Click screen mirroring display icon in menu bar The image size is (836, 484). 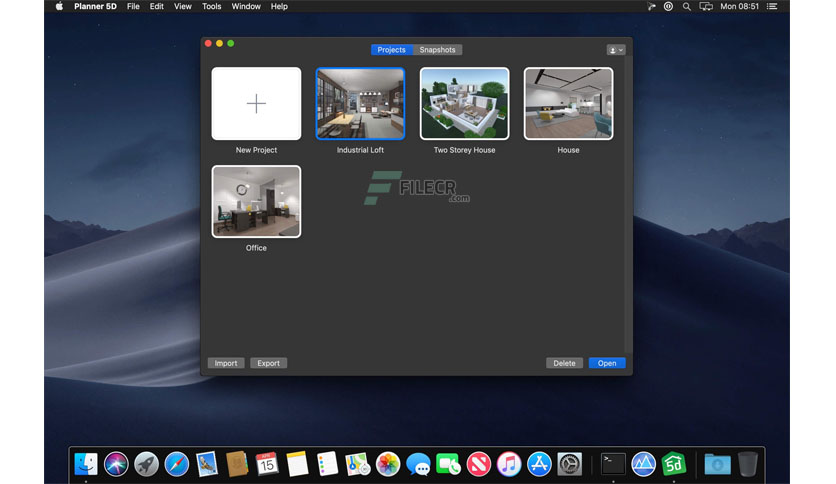(706, 6)
